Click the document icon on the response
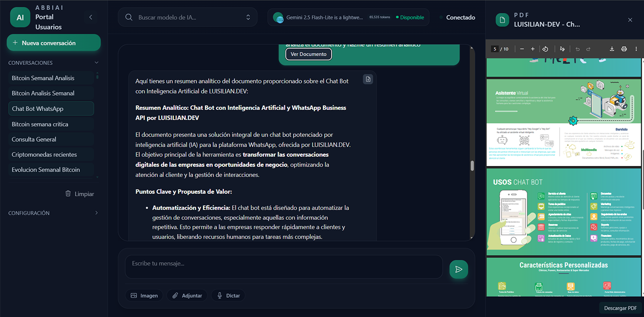 coord(368,79)
